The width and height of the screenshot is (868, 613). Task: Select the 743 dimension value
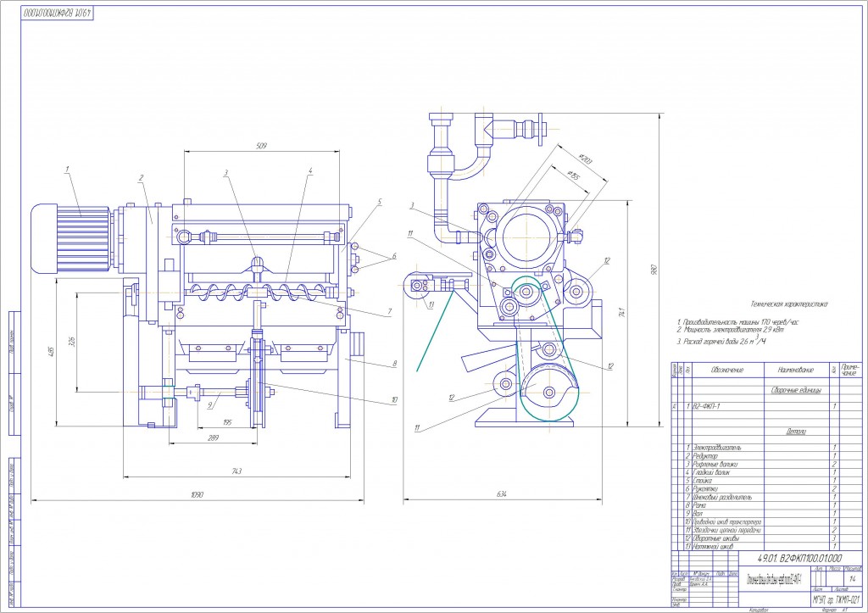click(236, 471)
